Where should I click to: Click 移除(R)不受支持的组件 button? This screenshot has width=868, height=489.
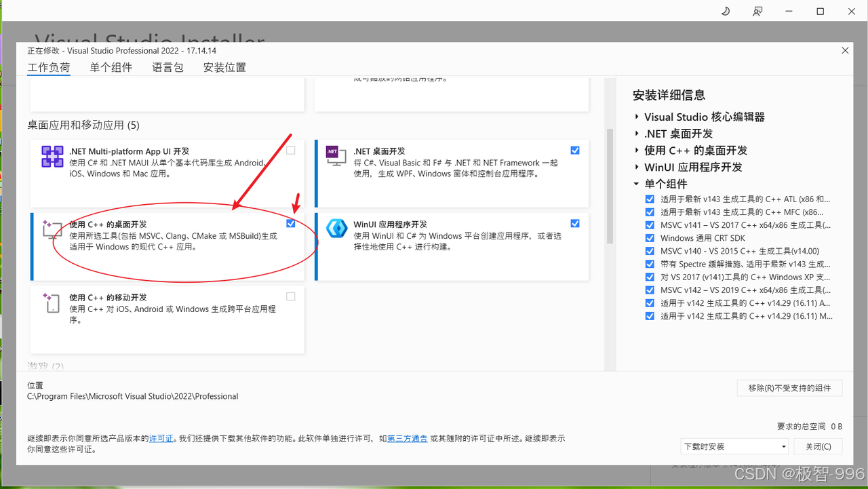(x=790, y=388)
